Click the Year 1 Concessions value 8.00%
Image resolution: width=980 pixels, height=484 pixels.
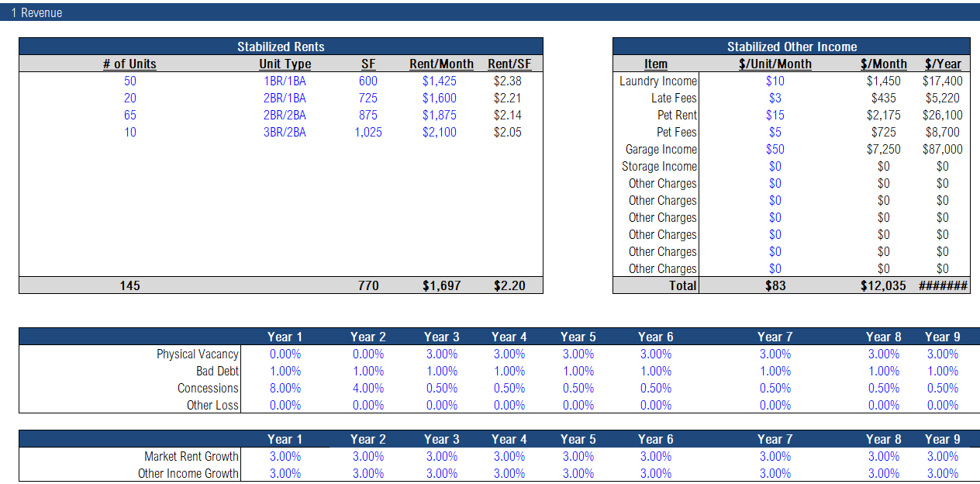point(285,388)
